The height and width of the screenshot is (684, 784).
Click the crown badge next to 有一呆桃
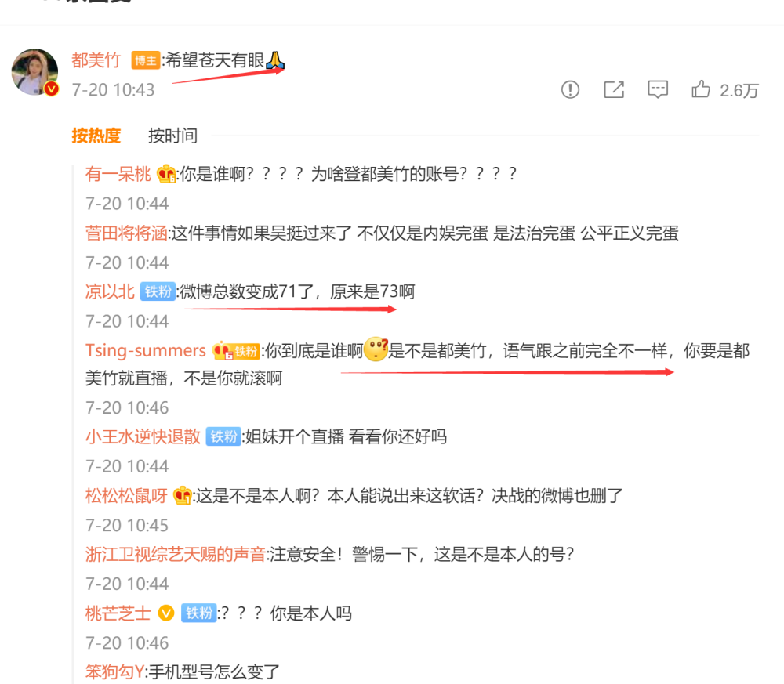pyautogui.click(x=165, y=174)
